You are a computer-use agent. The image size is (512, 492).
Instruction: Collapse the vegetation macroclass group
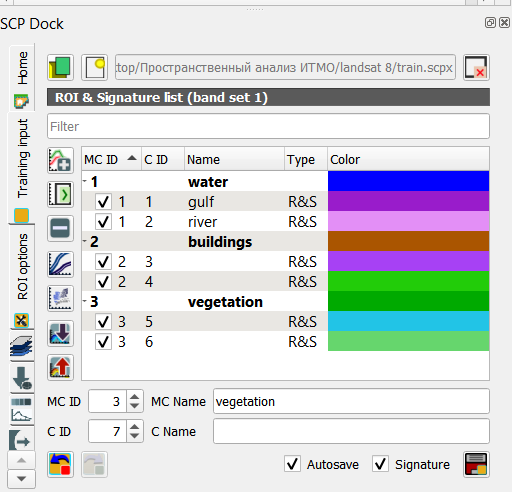click(85, 301)
